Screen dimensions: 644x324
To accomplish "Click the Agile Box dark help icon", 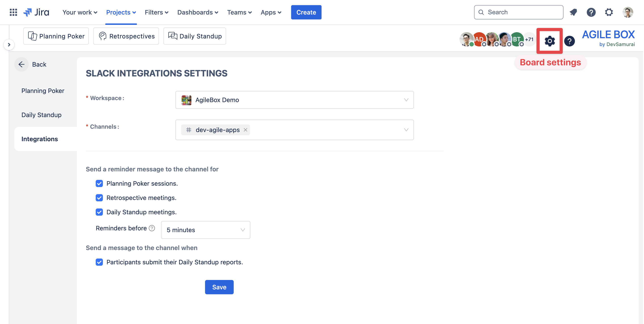I will tap(569, 41).
